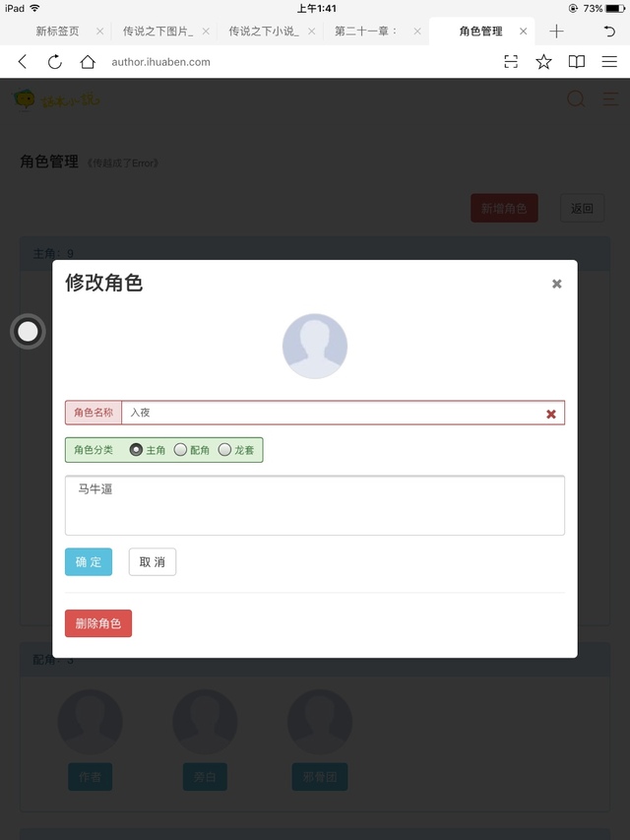Close the 角色管理 tab
The height and width of the screenshot is (840, 630).
pos(524,32)
